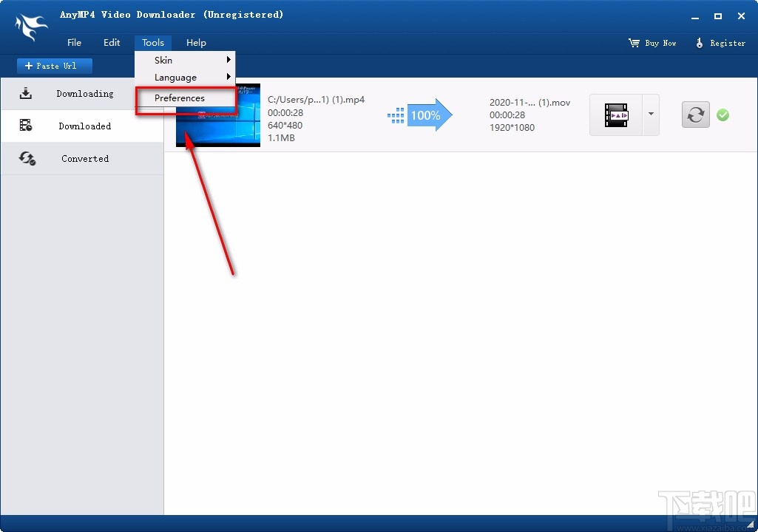Open the Help menu
This screenshot has width=758, height=532.
(196, 43)
